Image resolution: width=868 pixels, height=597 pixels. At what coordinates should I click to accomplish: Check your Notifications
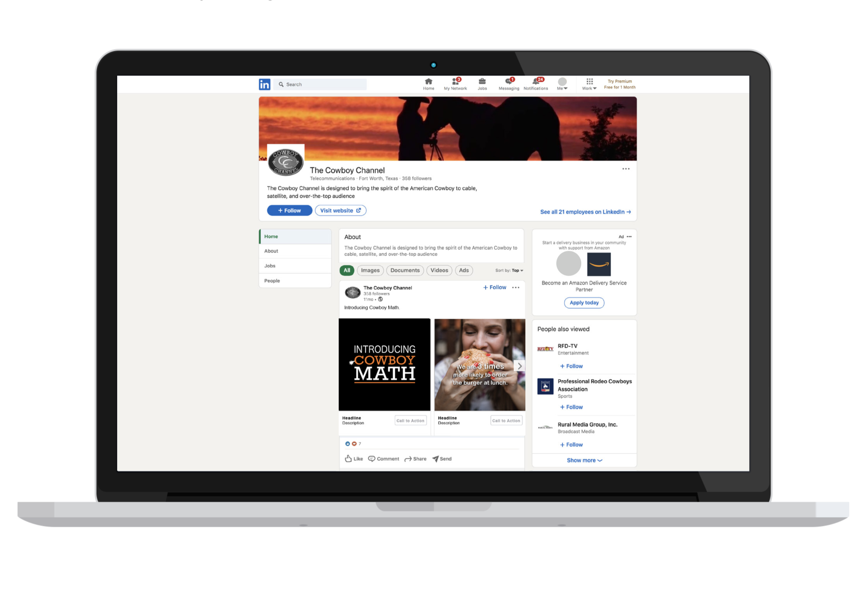coord(536,83)
